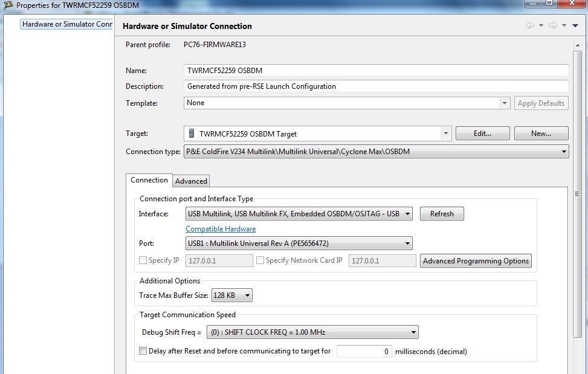Click the Hardware or Simulator Connection heading
Image resolution: width=588 pixels, height=374 pixels.
[x=187, y=26]
